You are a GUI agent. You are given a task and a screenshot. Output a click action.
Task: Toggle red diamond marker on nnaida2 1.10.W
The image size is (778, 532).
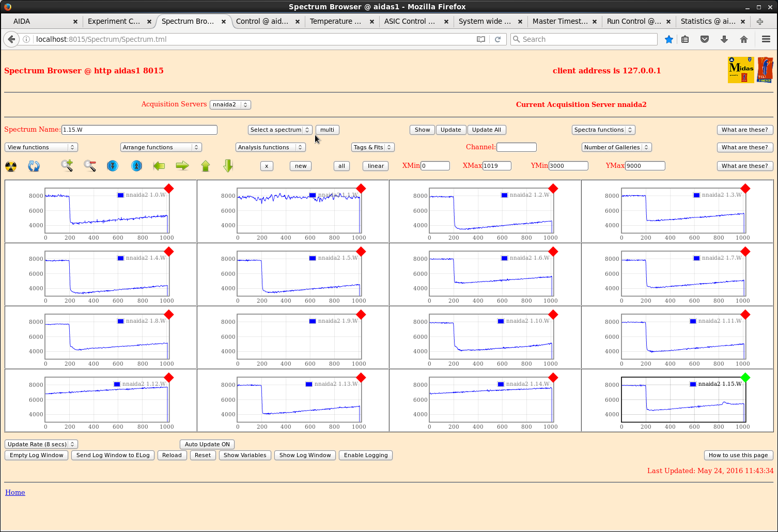click(553, 315)
